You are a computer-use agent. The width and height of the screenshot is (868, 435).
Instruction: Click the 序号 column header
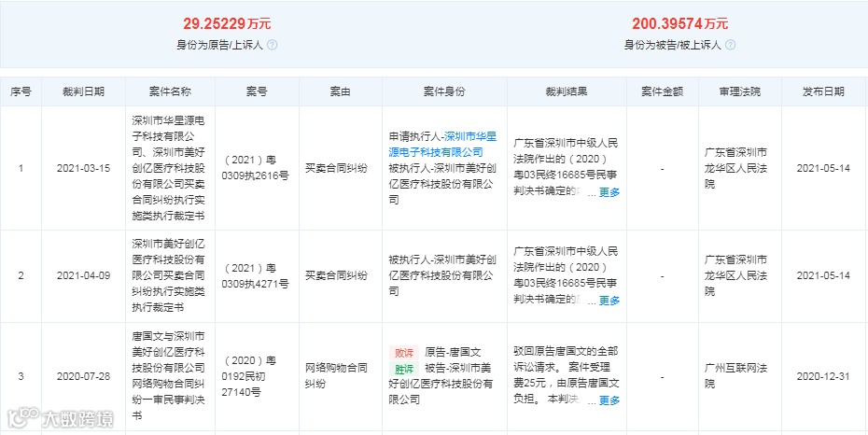[21, 91]
